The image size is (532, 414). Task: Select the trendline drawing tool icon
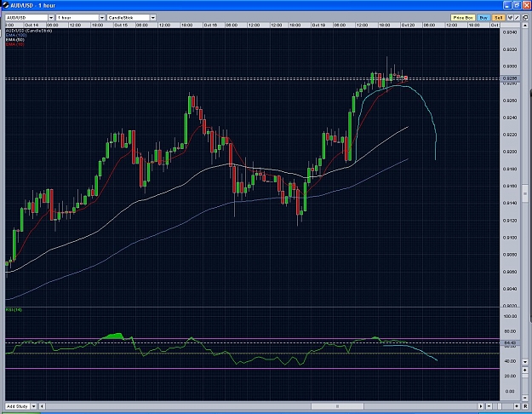(517, 18)
